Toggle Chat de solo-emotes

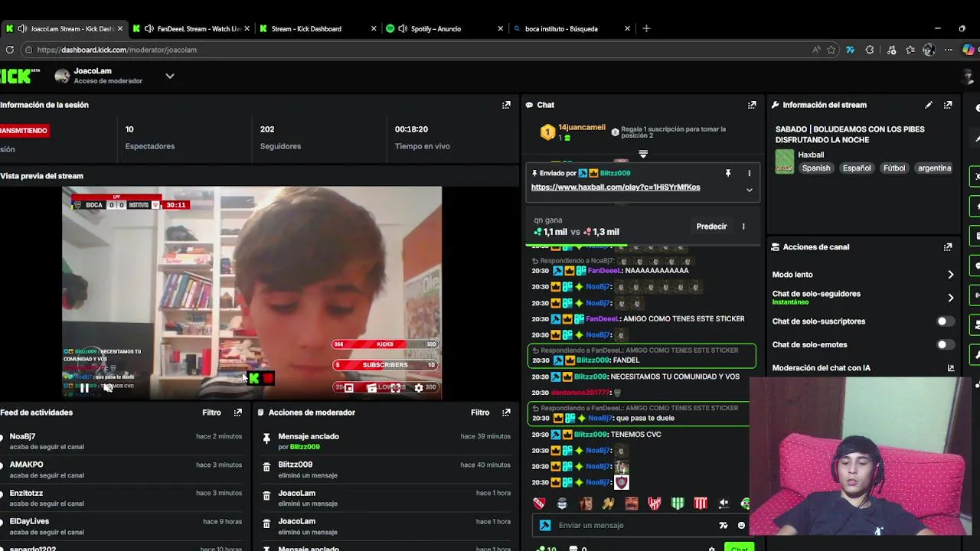coord(946,344)
